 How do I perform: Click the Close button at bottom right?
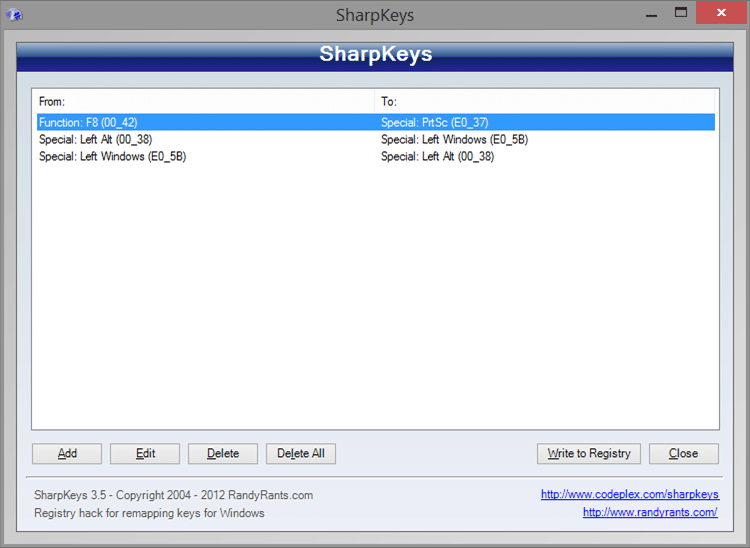[684, 453]
